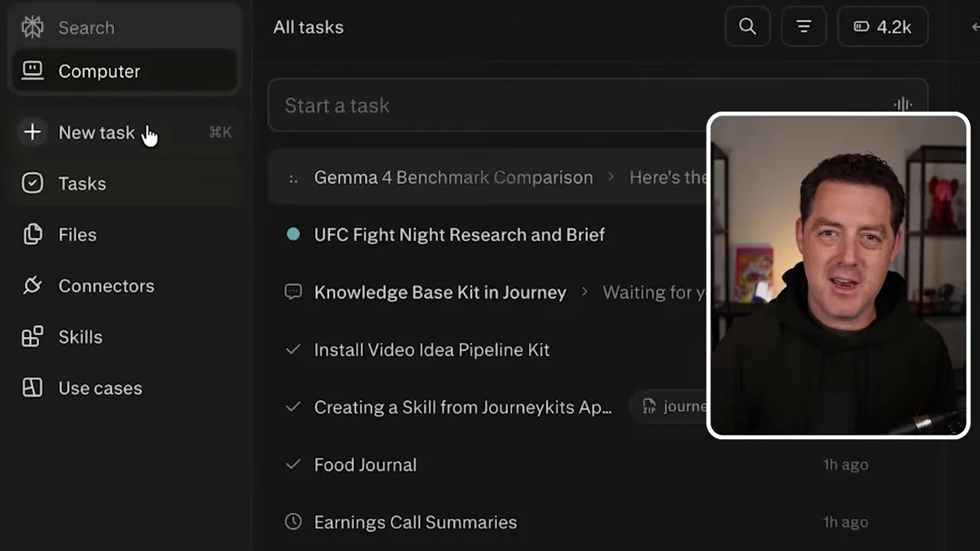
Task: Open Search in the sidebar
Action: point(87,28)
